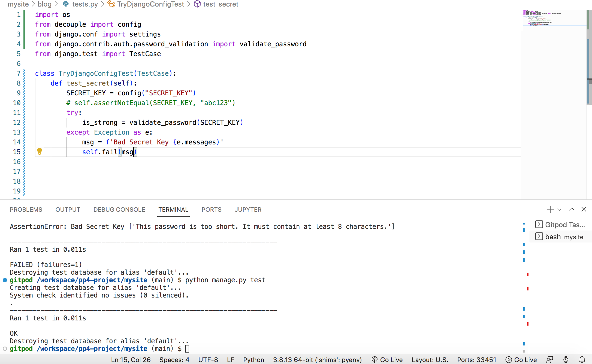The height and width of the screenshot is (364, 592).
Task: Click Ports: 33451 in the status bar
Action: pyautogui.click(x=476, y=360)
